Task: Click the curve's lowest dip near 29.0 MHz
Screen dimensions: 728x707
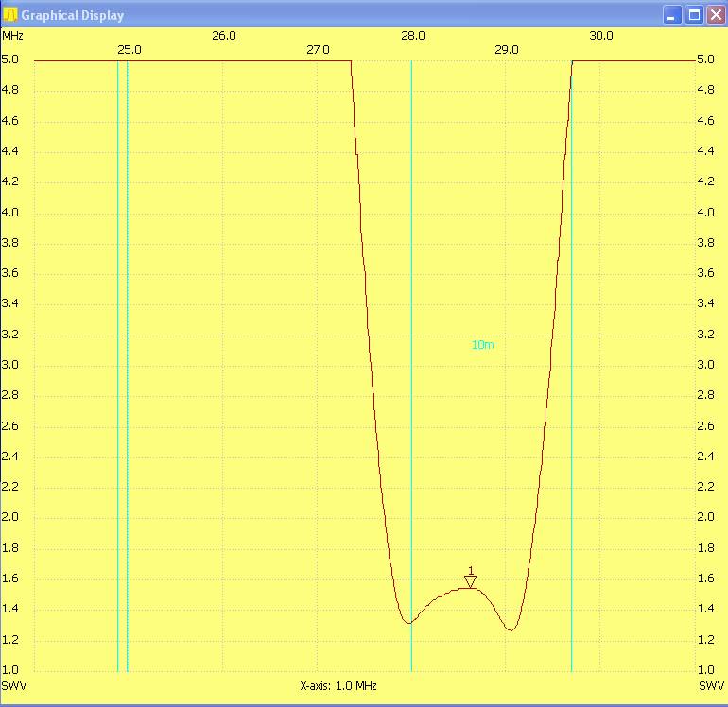Action: 510,629
